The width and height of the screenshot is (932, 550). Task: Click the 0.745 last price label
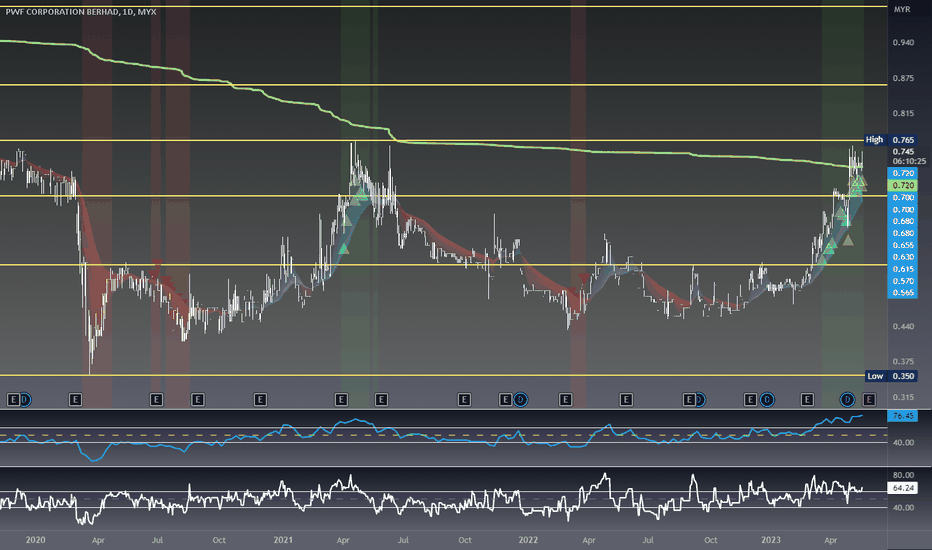tap(903, 152)
